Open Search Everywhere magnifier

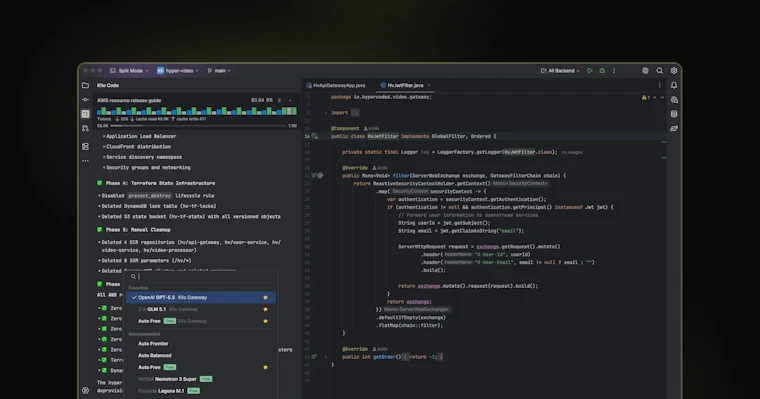[660, 71]
